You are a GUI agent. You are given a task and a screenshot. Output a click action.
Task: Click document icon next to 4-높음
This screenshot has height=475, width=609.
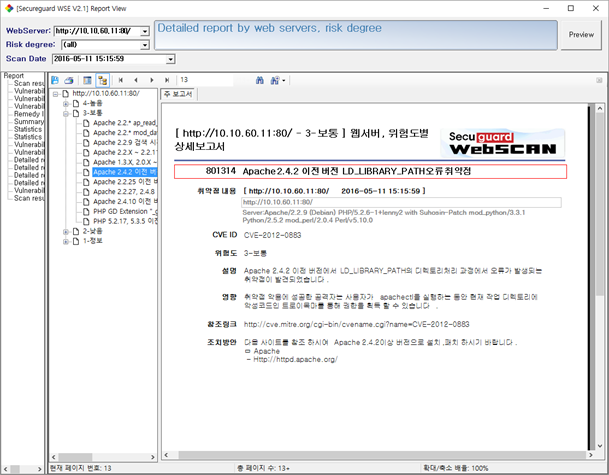point(76,104)
